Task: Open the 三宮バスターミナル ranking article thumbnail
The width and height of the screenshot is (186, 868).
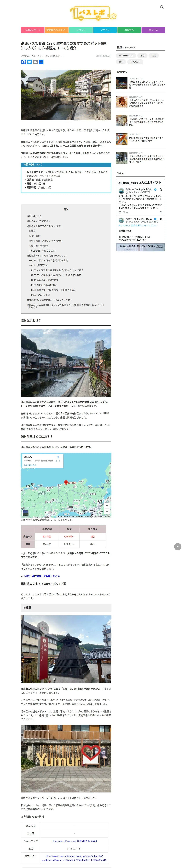Action: point(122,158)
